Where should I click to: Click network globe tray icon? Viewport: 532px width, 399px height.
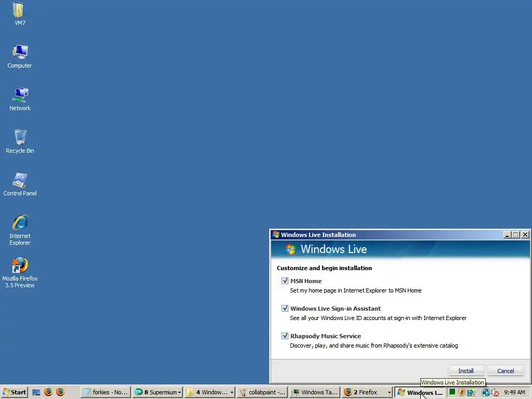[x=486, y=393]
